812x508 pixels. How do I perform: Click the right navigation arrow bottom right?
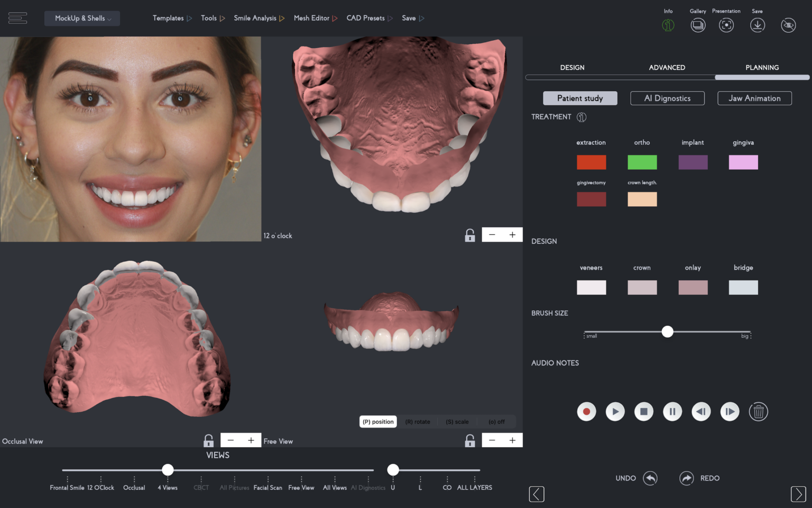pyautogui.click(x=798, y=494)
